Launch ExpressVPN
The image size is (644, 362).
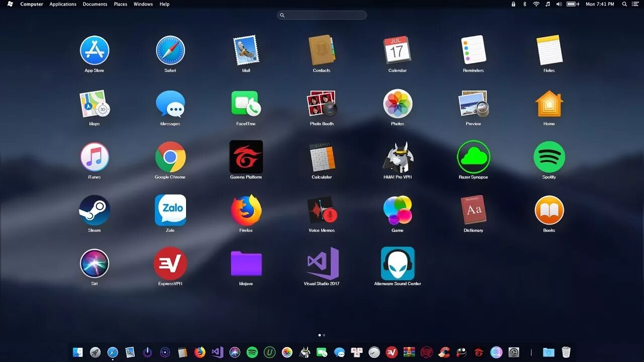pos(170,263)
